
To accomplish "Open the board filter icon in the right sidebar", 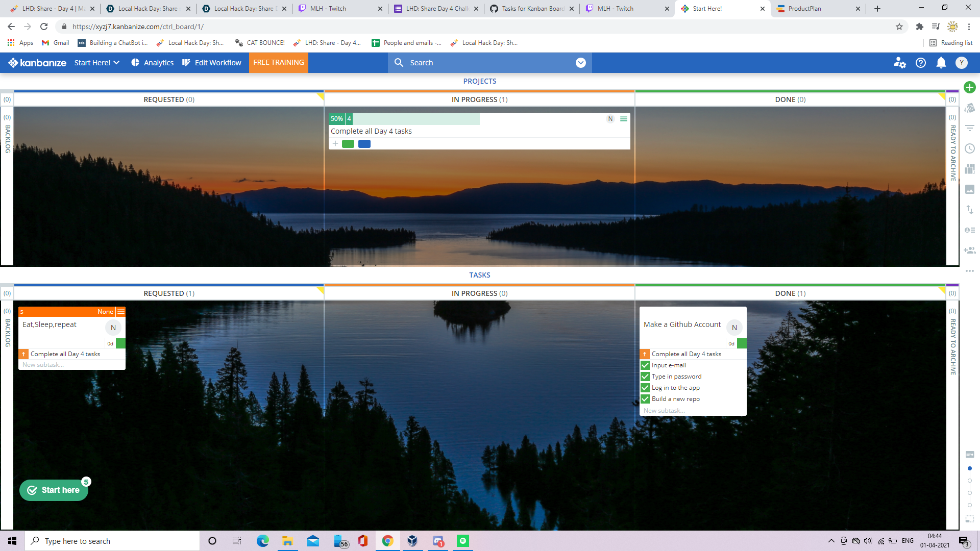I will coord(970,128).
